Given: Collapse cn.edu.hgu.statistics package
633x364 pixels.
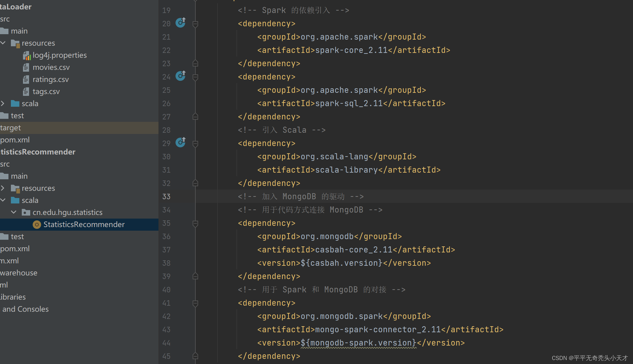Looking at the screenshot, I should pos(14,213).
